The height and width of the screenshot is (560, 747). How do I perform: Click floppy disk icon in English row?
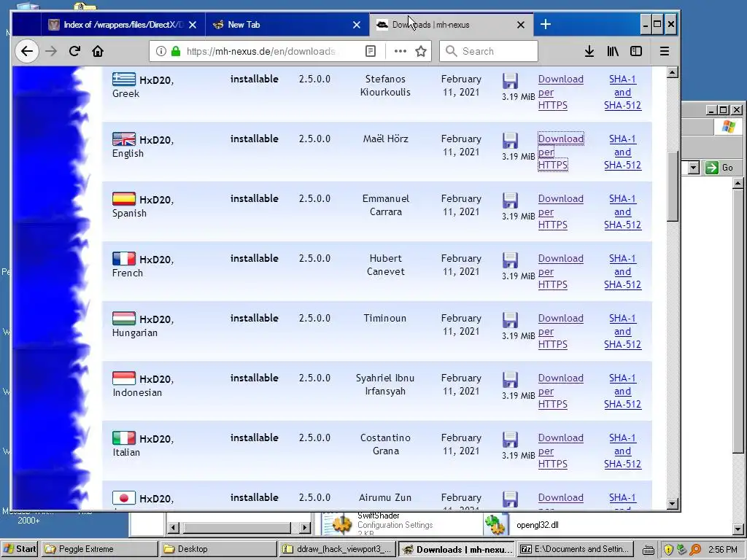coord(510,141)
